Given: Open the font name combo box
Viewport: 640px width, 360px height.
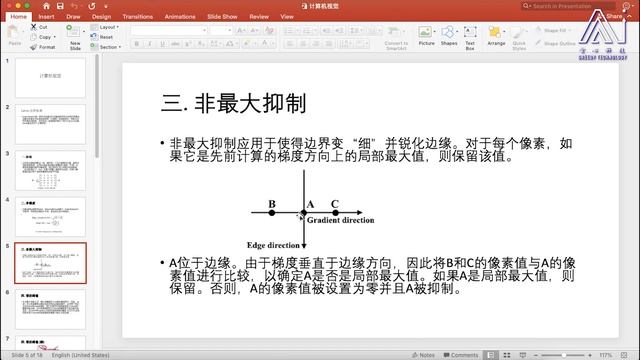Looking at the screenshot, I should tap(169, 30).
